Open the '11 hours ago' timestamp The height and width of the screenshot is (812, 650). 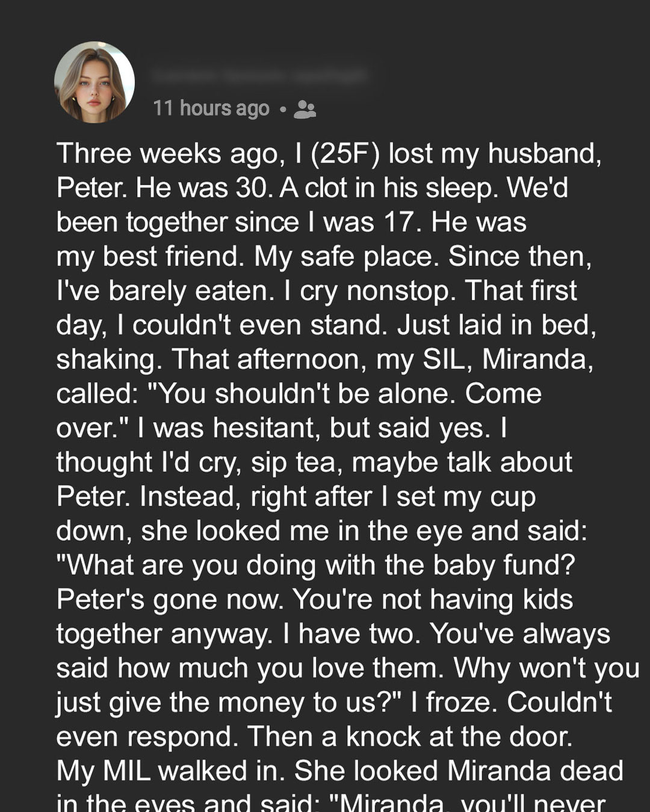click(211, 108)
